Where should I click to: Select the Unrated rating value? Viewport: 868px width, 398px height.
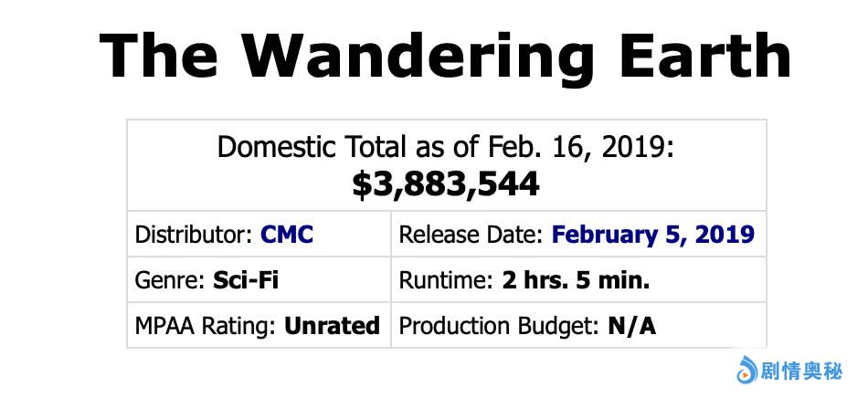(x=333, y=326)
